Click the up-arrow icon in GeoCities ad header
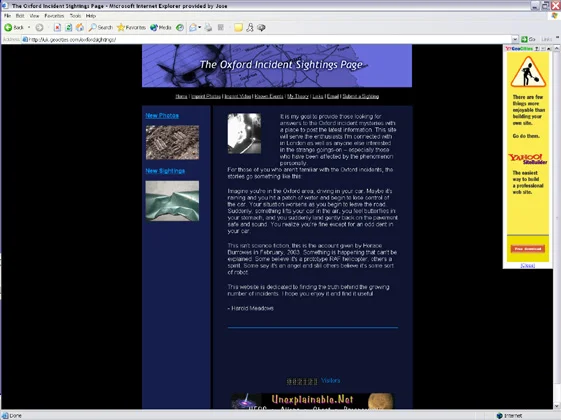Screen dimensions: 561x420 pyautogui.click(x=549, y=49)
